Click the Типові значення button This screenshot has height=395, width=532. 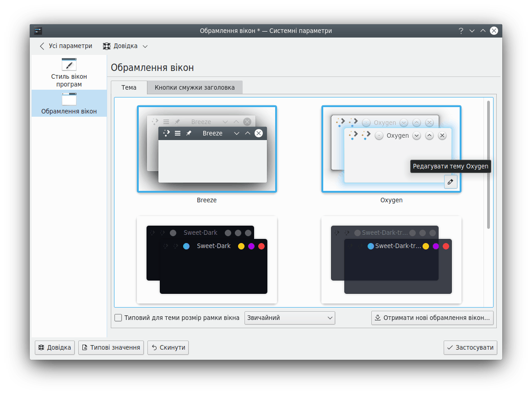111,347
